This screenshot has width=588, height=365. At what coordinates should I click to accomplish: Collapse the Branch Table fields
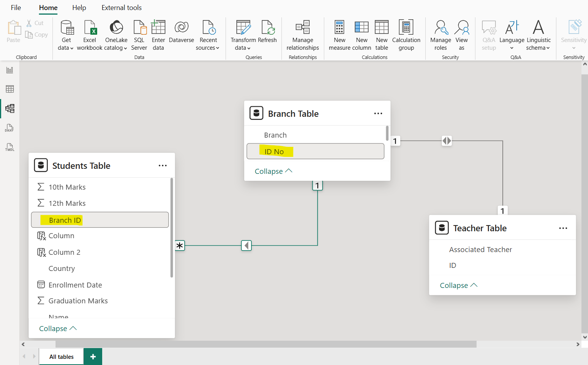[273, 171]
